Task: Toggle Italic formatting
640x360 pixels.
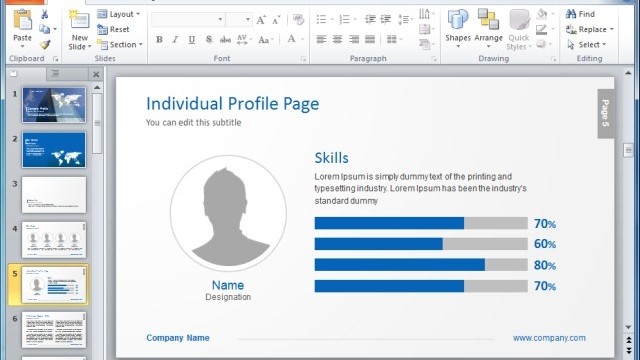Action: click(x=175, y=40)
